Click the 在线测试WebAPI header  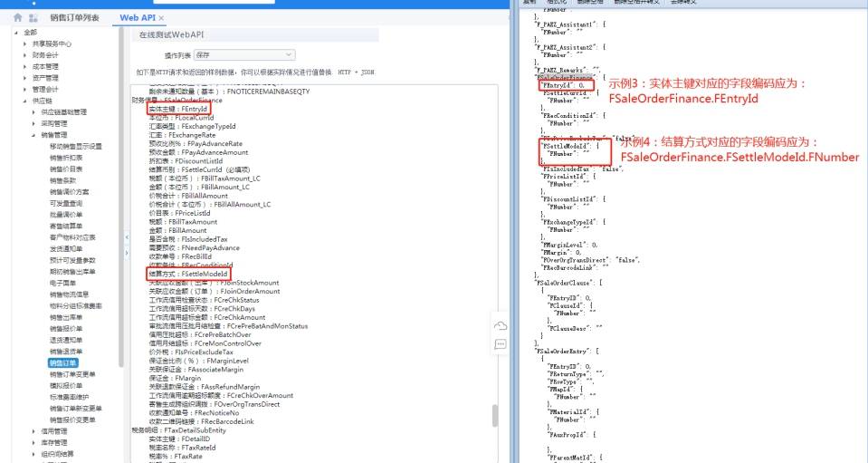(172, 34)
